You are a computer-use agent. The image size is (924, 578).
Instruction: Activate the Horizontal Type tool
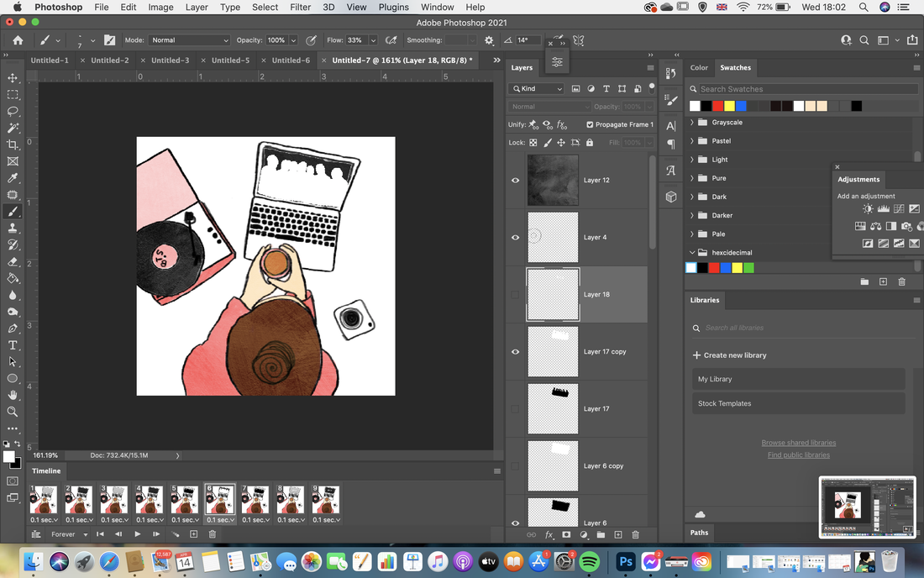(13, 345)
